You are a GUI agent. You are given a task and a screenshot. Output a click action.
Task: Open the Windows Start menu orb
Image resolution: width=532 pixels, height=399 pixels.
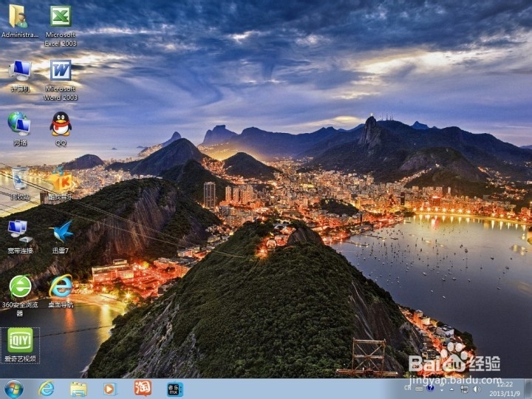14,389
